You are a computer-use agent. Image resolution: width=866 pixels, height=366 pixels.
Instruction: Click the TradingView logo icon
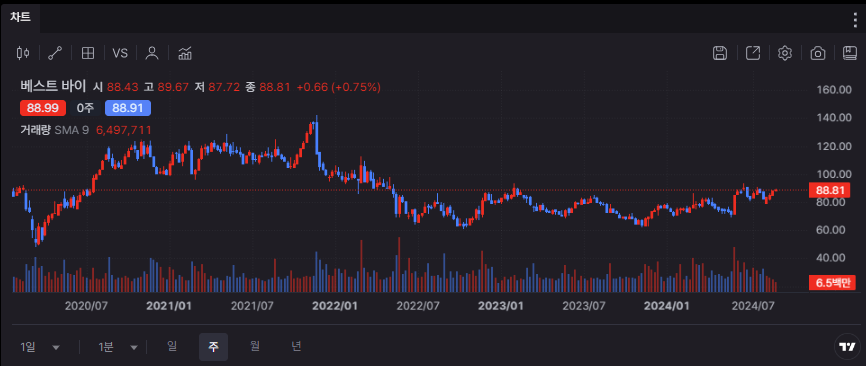click(846, 347)
